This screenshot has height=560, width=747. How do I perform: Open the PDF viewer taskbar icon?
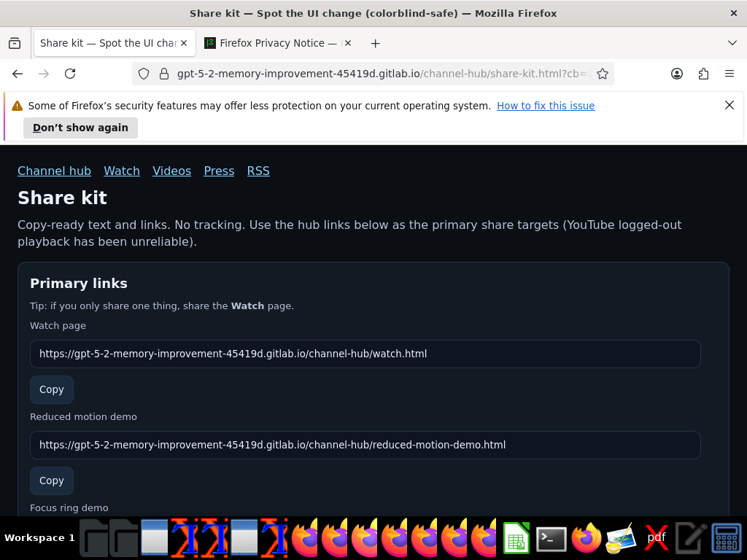pyautogui.click(x=656, y=538)
